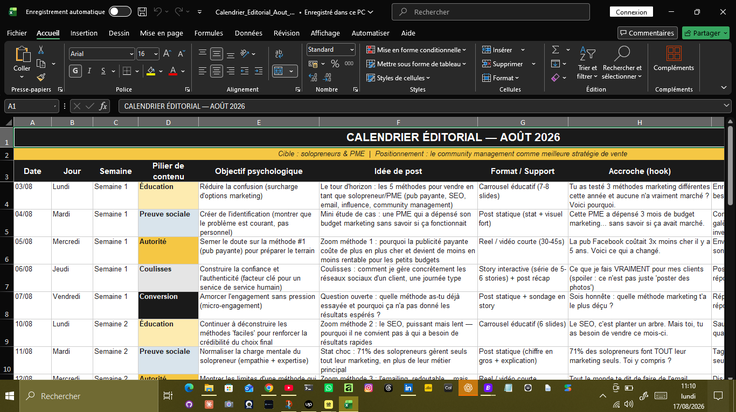Open the font size 16 dropdown
The width and height of the screenshot is (736, 412).
click(x=156, y=54)
